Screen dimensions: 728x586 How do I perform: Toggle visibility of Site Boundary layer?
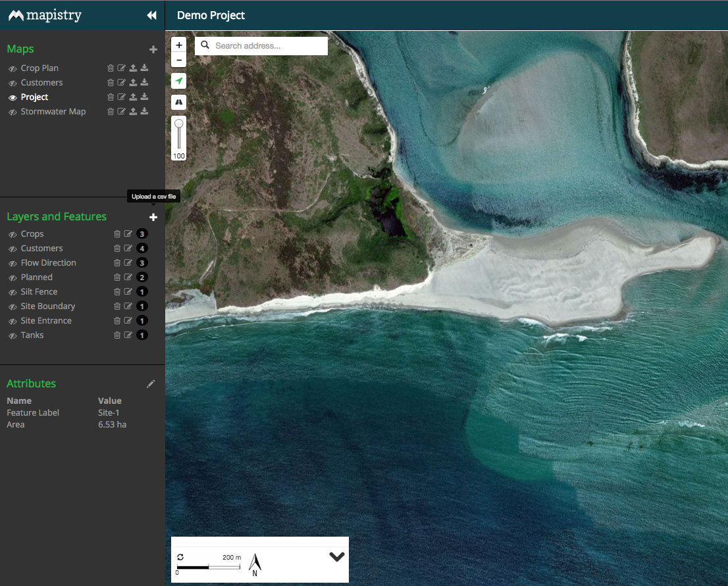coord(12,306)
